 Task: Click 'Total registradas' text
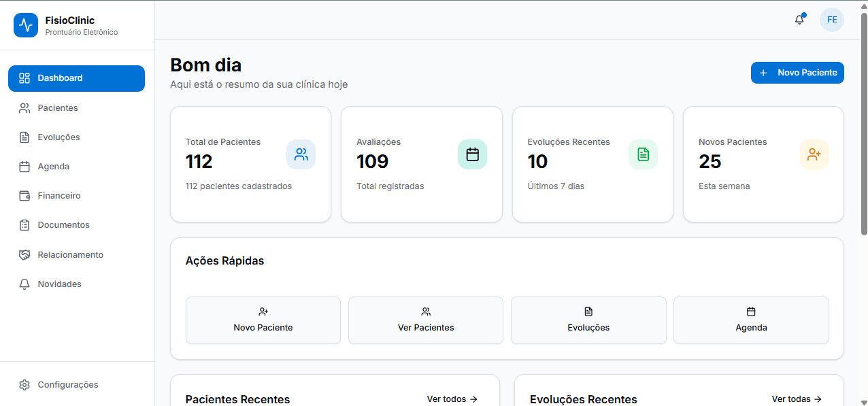coord(390,186)
